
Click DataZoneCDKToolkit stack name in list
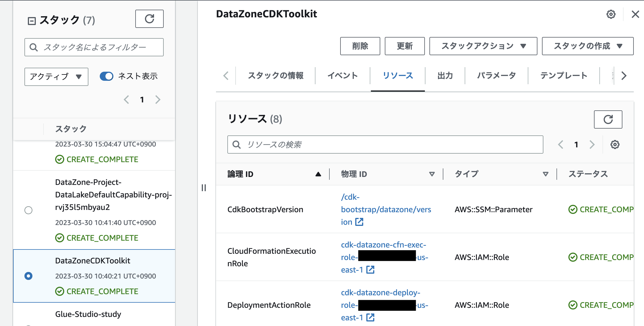pyautogui.click(x=93, y=261)
